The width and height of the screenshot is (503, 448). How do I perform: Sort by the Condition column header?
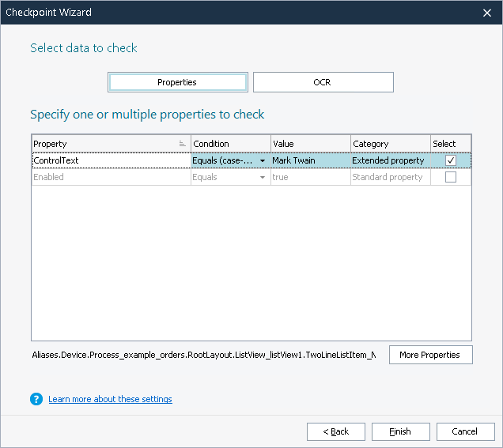pyautogui.click(x=229, y=144)
